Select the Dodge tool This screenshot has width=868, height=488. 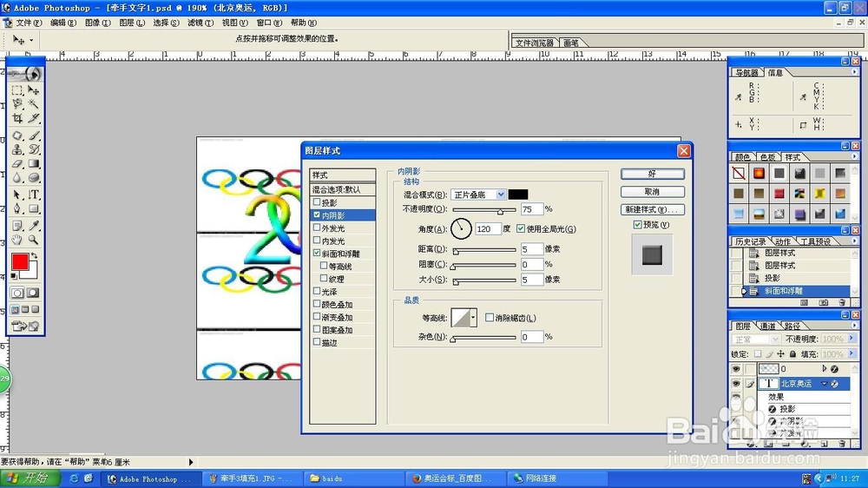33,178
